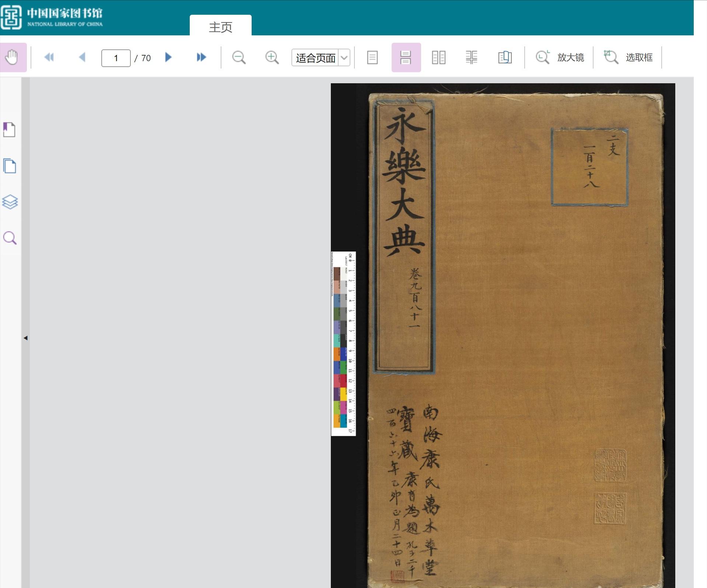Jump to the last page
Image resolution: width=707 pixels, height=588 pixels.
pos(201,57)
